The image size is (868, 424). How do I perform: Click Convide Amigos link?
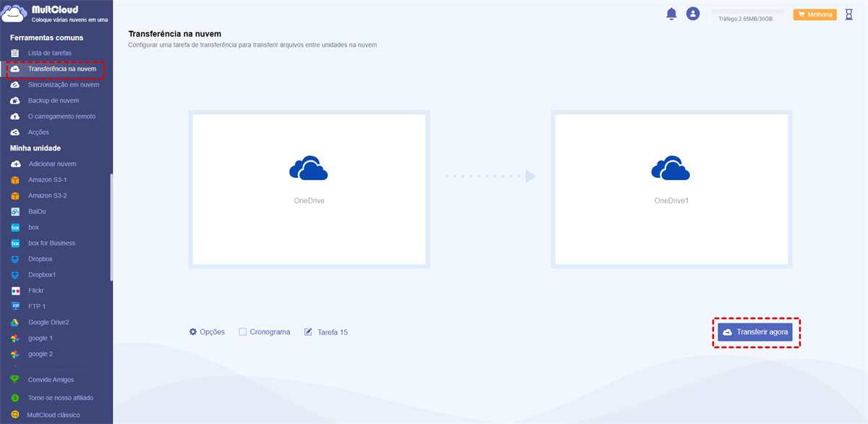tap(51, 379)
